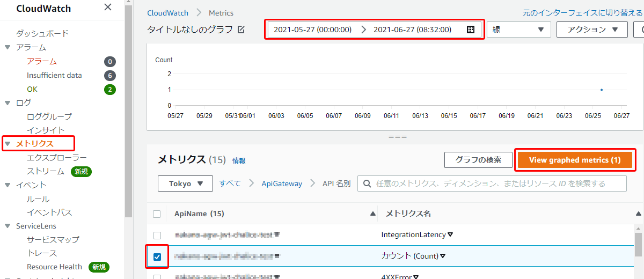Click the OK count badge 2

[109, 90]
